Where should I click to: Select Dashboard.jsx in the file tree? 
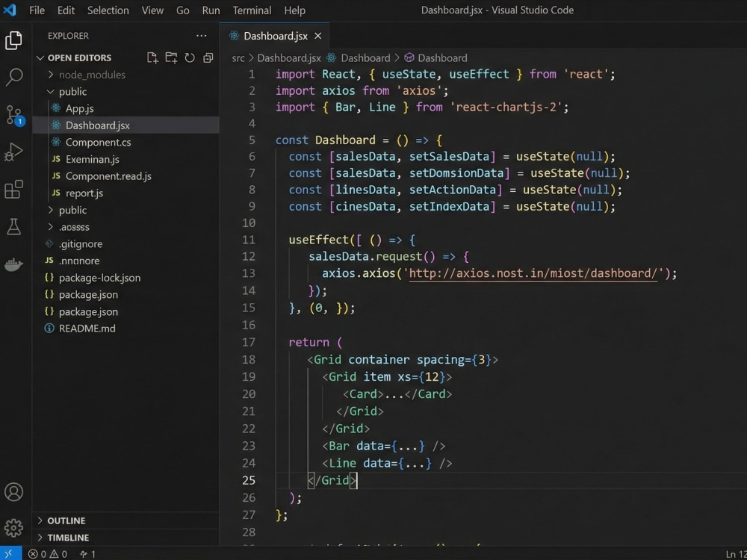point(98,125)
